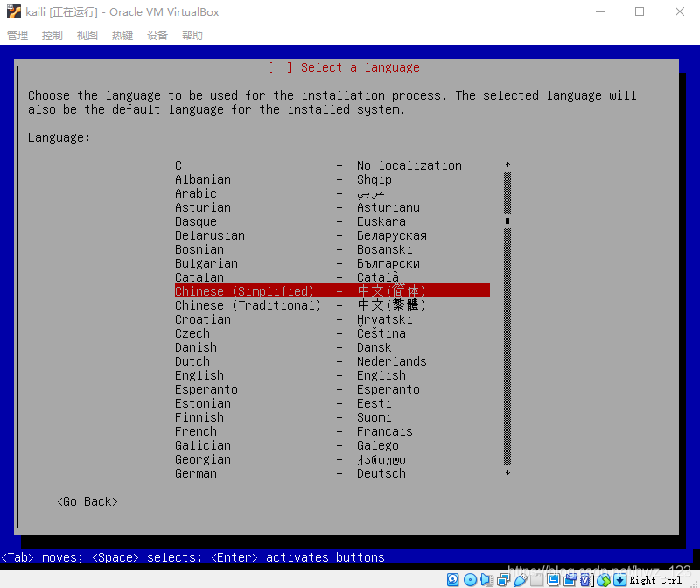
Task: Click the USB devices status icon
Action: [521, 579]
